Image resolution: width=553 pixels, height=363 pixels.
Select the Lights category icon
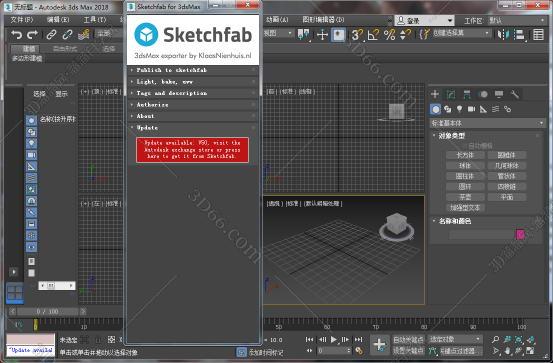[460, 109]
